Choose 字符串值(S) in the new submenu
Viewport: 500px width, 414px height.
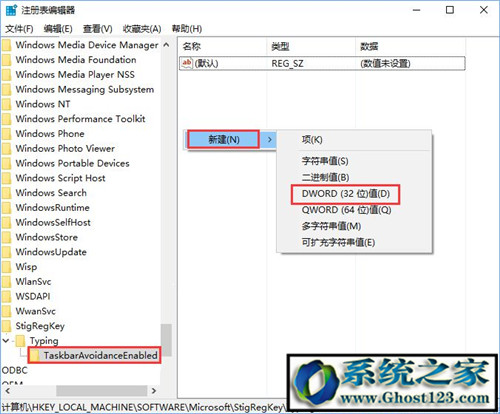coord(325,161)
